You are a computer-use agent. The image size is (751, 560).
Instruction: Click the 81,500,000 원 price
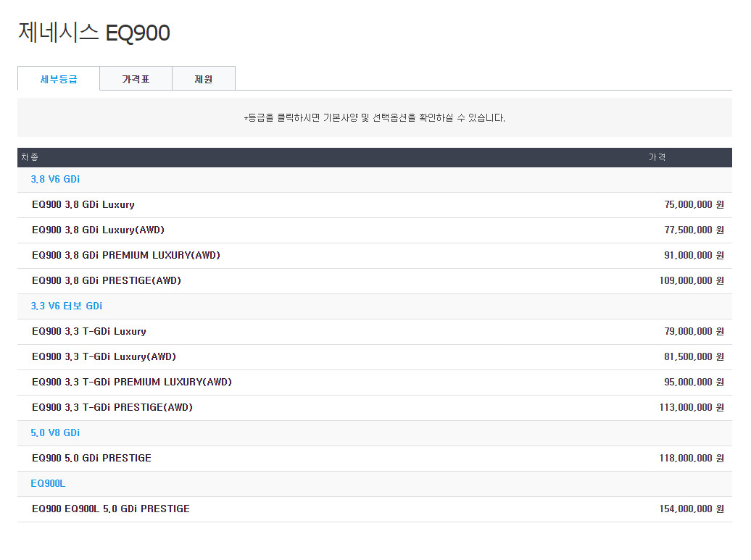(694, 356)
